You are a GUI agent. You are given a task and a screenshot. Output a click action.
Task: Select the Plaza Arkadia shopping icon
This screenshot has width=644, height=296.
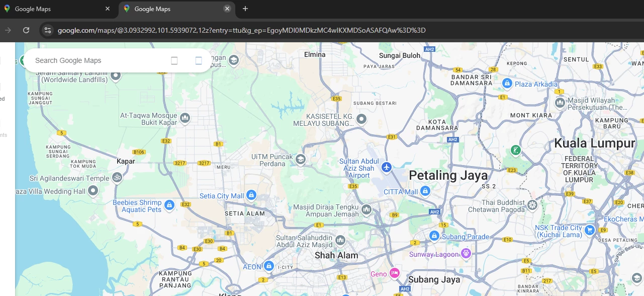507,83
